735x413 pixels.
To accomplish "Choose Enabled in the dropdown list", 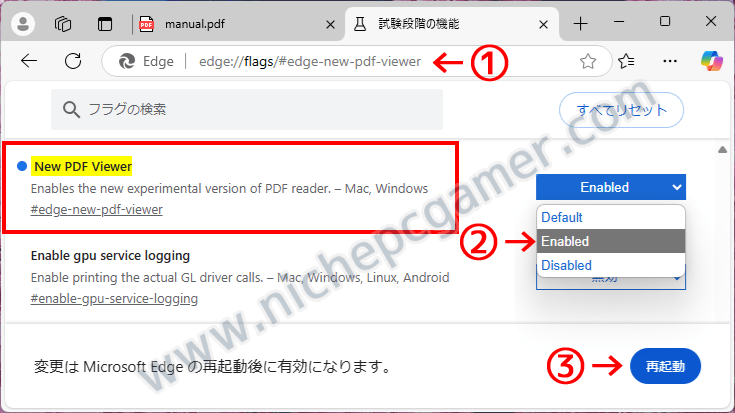I will pyautogui.click(x=611, y=241).
